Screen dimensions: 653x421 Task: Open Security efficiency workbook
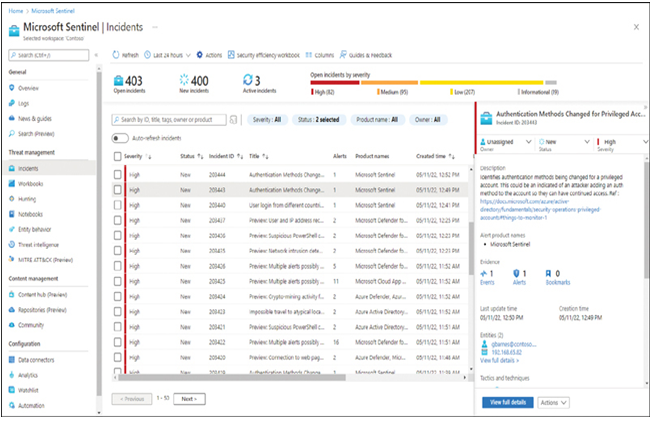point(264,55)
